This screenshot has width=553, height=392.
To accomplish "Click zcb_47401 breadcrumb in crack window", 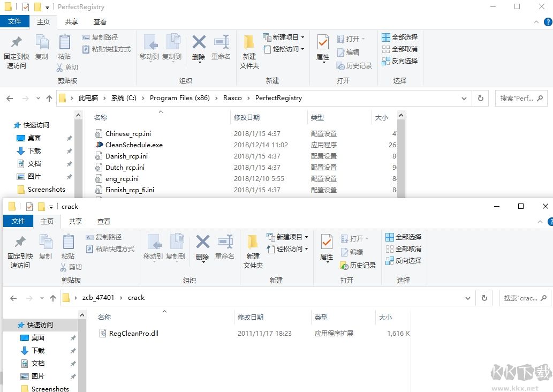I will tap(98, 298).
